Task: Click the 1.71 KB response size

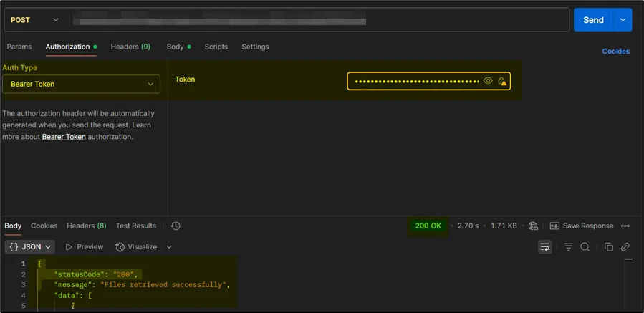Action: click(504, 226)
